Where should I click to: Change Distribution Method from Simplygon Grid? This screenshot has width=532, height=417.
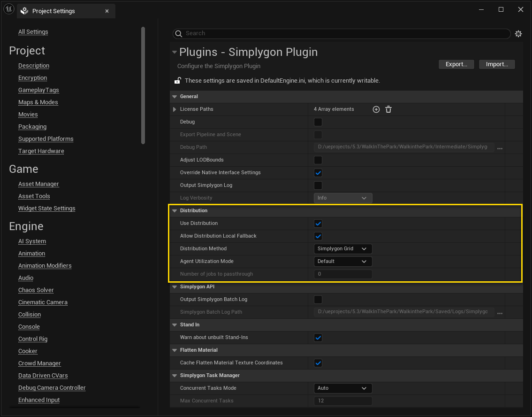click(343, 248)
